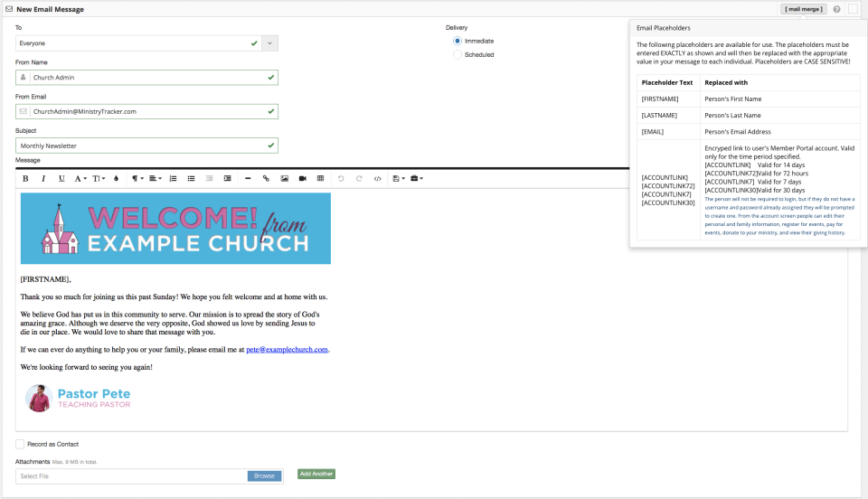Open the pete@examplechurch.com link
The height and width of the screenshot is (499, 868).
287,350
